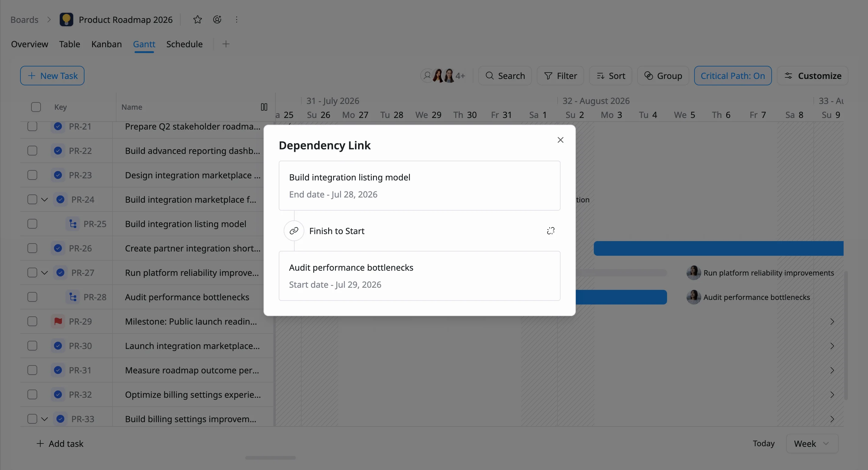Viewport: 868px width, 470px height.
Task: Click the vertical scrollbar on the right
Action: click(x=845, y=335)
